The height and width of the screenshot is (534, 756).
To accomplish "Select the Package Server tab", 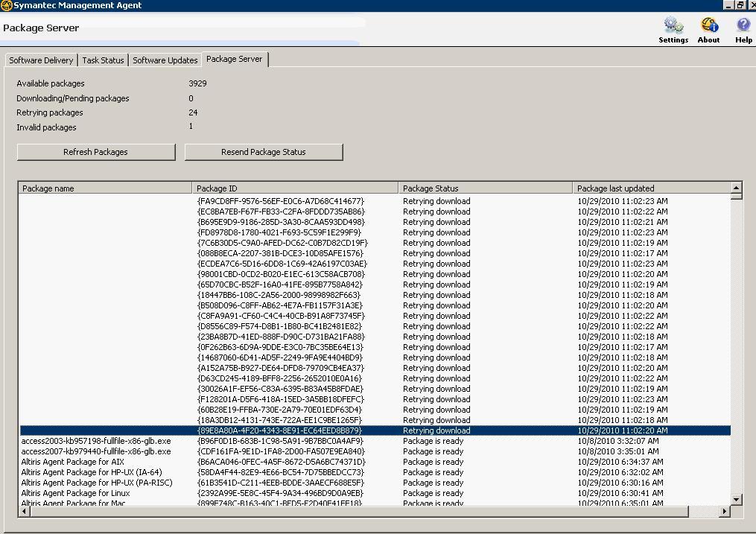I will coord(235,59).
